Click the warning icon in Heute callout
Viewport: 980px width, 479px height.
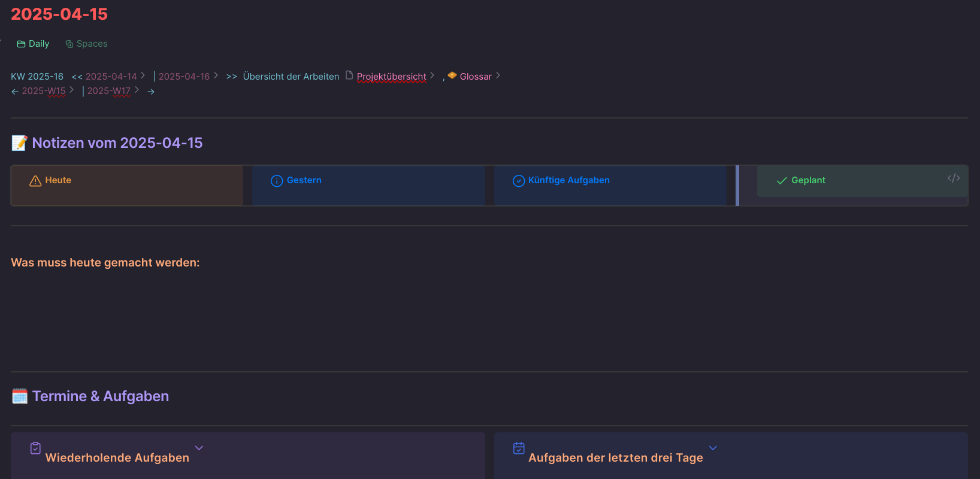(x=35, y=181)
